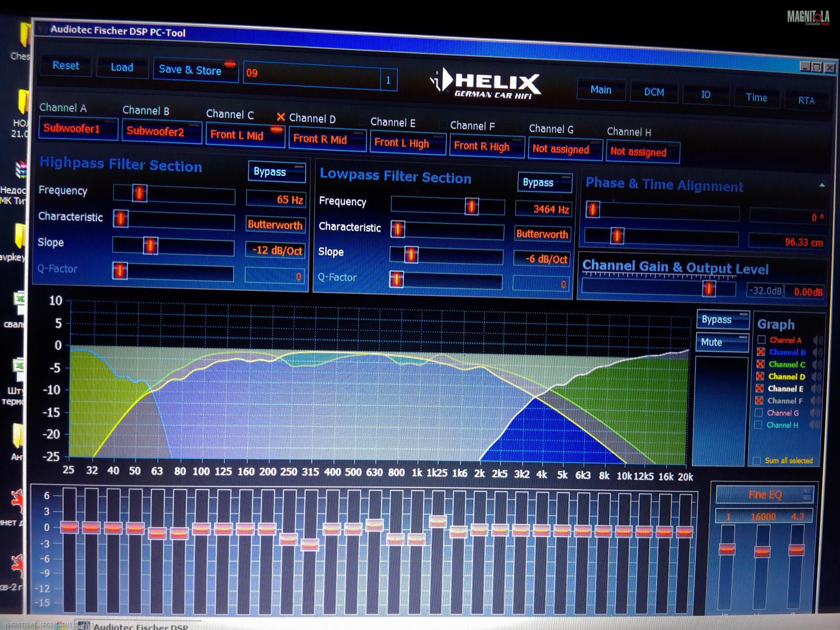
Task: Open the RTA tab
Action: coord(806,101)
